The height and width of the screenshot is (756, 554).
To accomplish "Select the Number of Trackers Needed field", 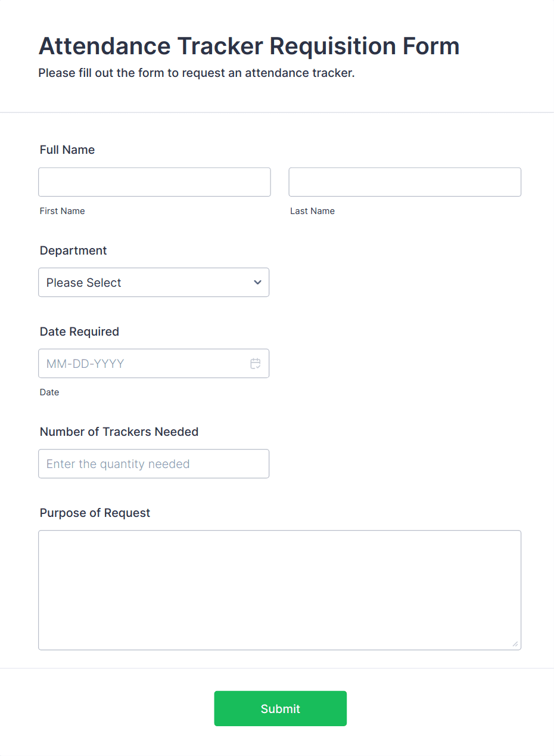I will [x=154, y=463].
